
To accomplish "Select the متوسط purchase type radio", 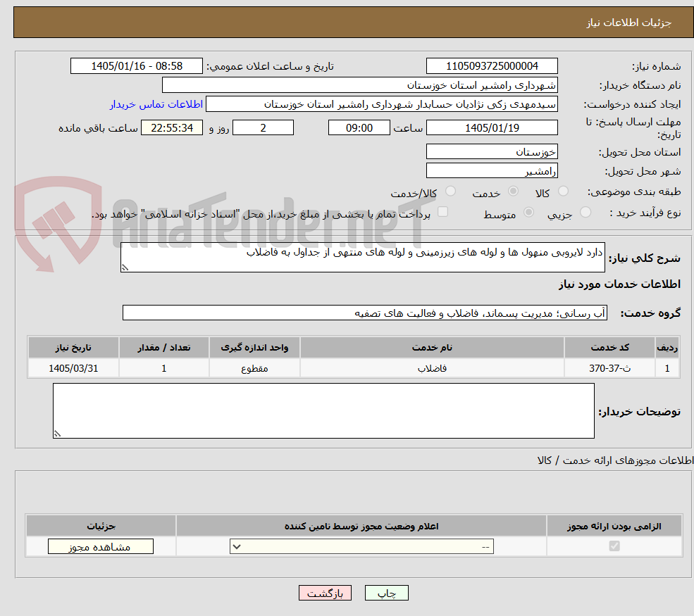I will 528,213.
